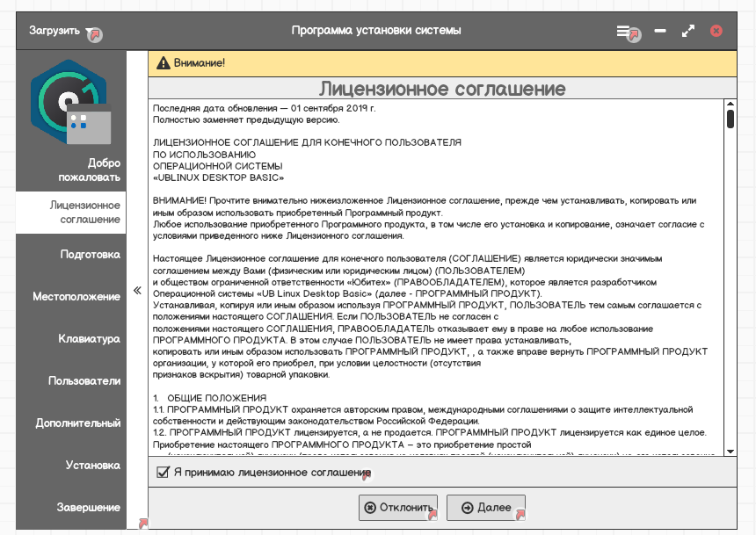Minimize the installer window
This screenshot has width=756, height=535.
coord(659,31)
